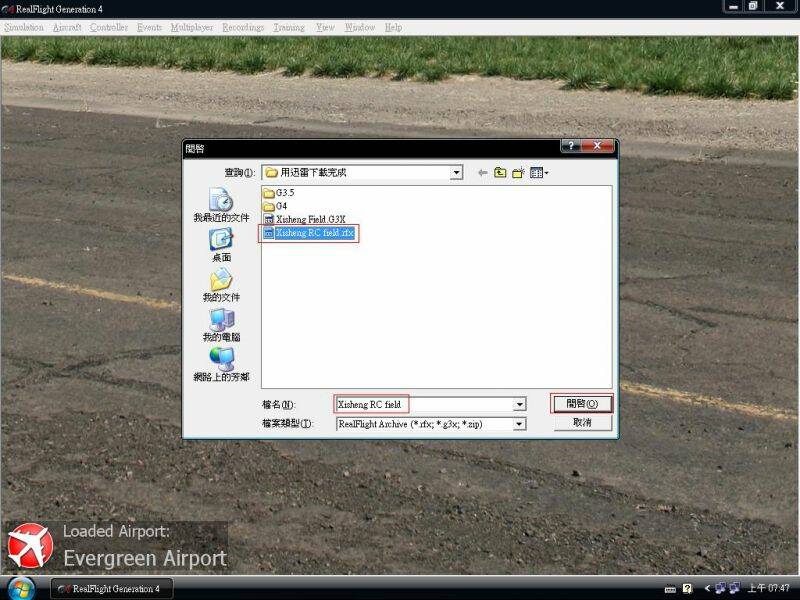Go back to previous folder
The width and height of the screenshot is (800, 600).
point(482,173)
